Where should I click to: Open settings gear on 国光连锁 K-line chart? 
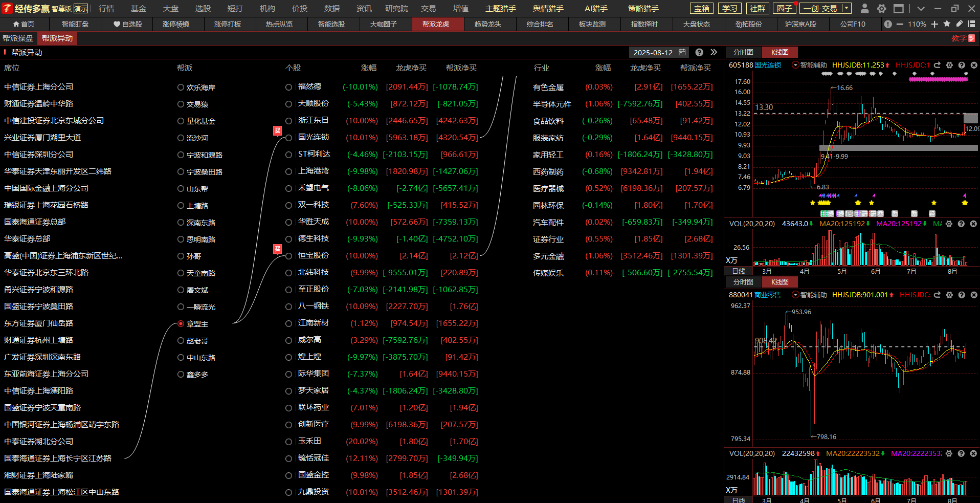coord(949,65)
